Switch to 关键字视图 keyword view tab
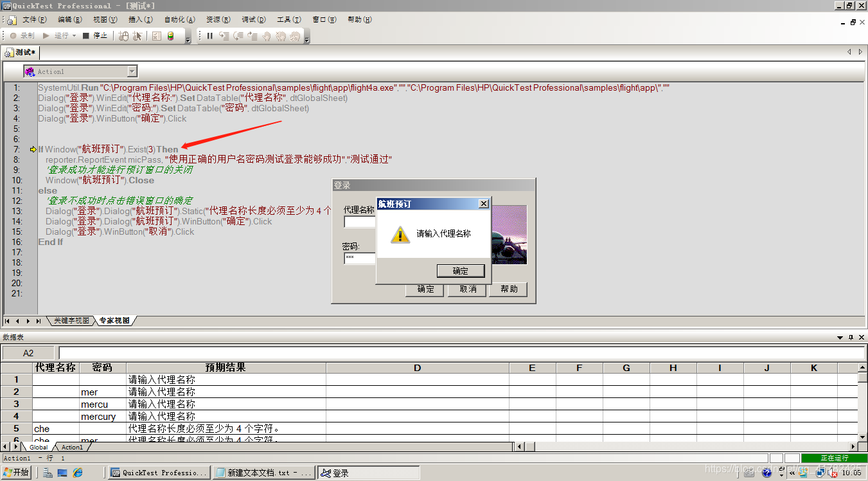The width and height of the screenshot is (868, 481). point(71,320)
